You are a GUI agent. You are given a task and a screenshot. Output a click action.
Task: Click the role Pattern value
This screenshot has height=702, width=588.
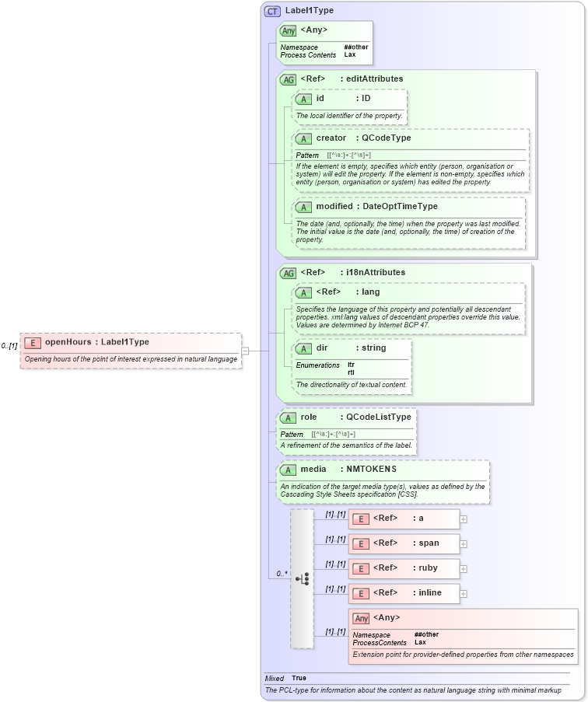334,435
